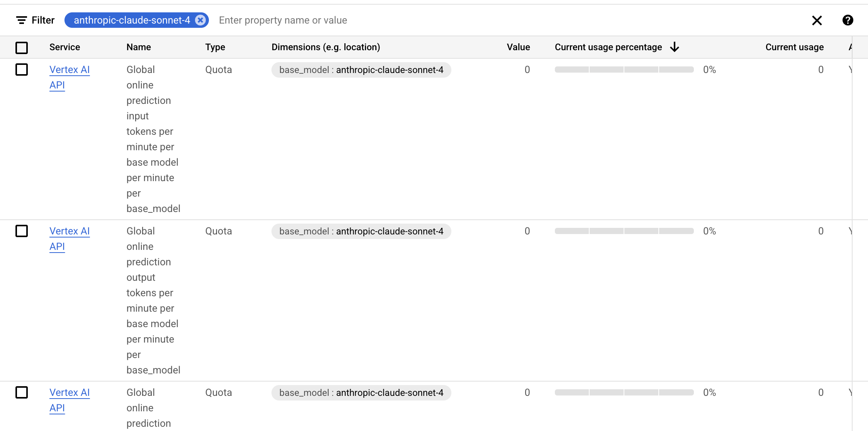Remove the anthropic-claude-sonnet-4 filter chip
Image resolution: width=868 pixels, height=431 pixels.
click(x=200, y=20)
